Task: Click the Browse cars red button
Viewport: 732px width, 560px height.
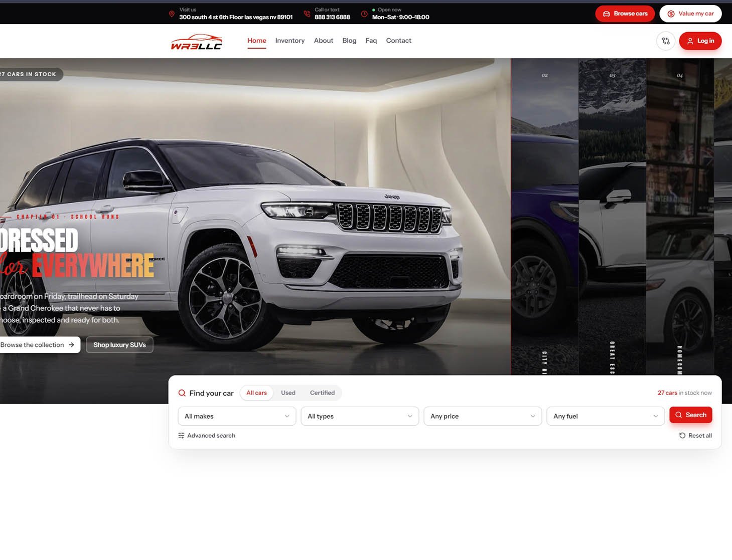Action: coord(625,14)
